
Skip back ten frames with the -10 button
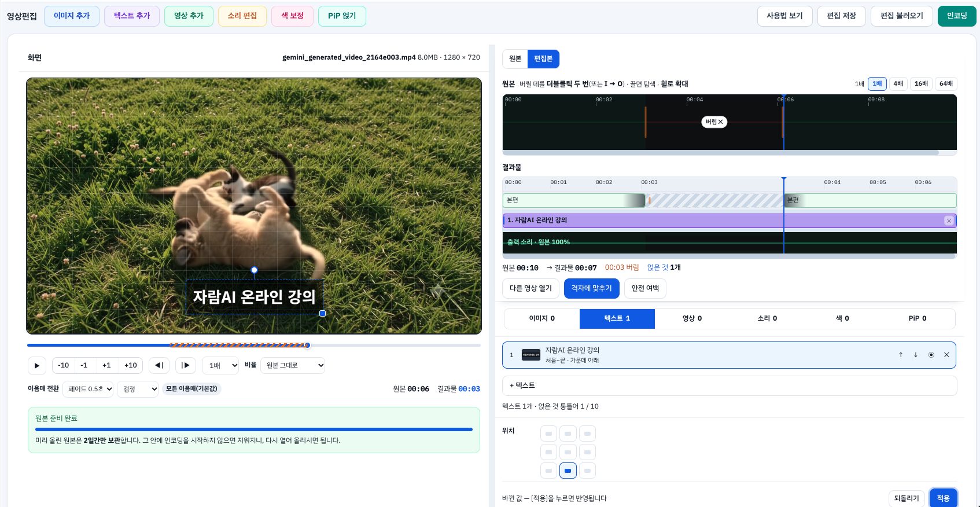click(x=64, y=365)
